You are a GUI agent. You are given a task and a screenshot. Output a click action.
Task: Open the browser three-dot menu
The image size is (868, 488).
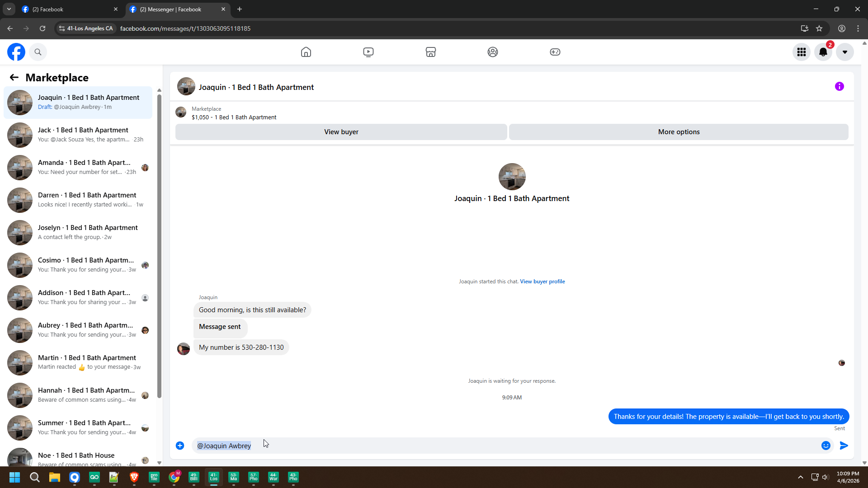tap(858, 28)
